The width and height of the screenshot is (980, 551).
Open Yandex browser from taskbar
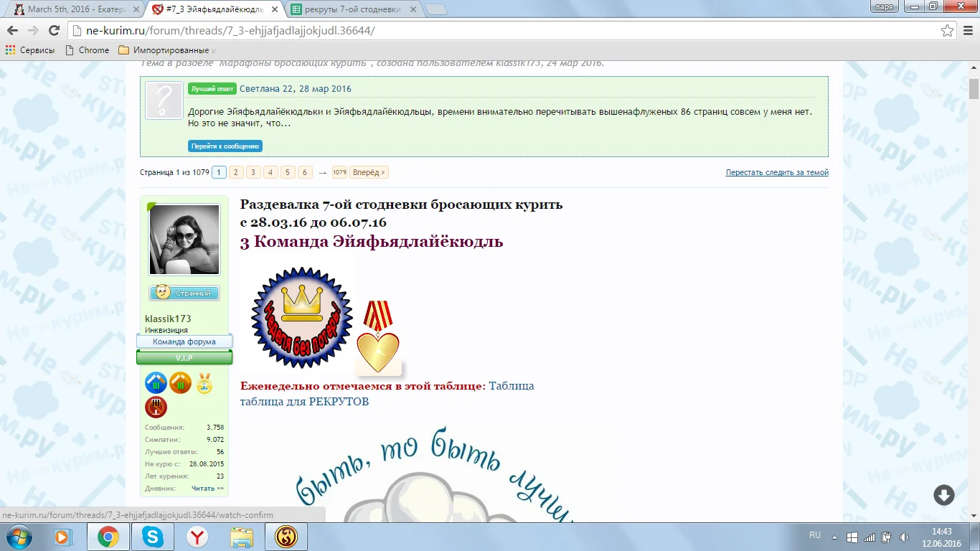pos(197,537)
